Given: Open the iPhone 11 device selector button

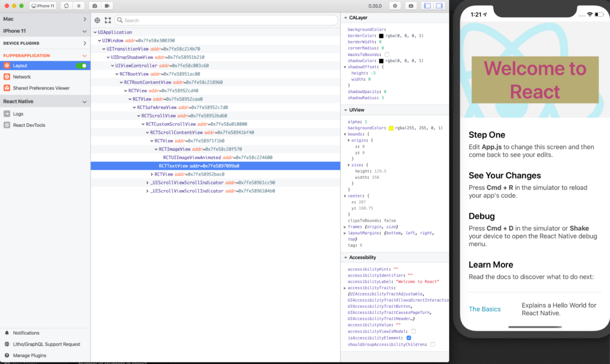Looking at the screenshot, I should click(x=43, y=6).
